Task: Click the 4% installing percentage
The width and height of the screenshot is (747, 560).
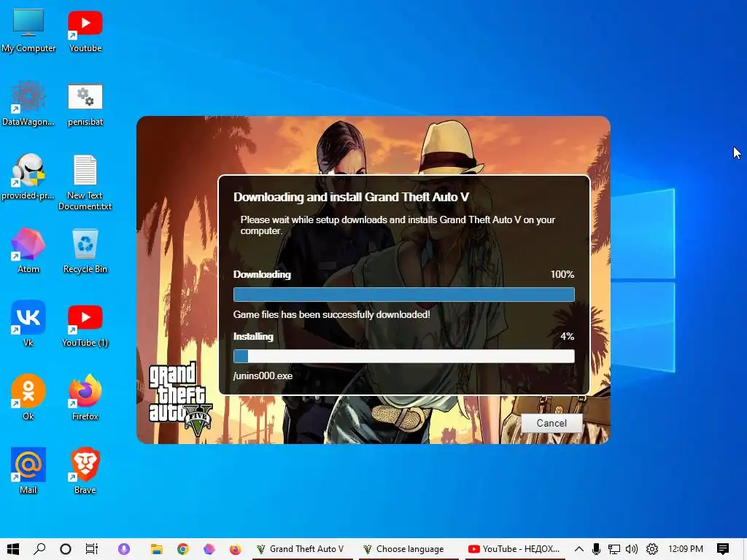Action: (567, 336)
